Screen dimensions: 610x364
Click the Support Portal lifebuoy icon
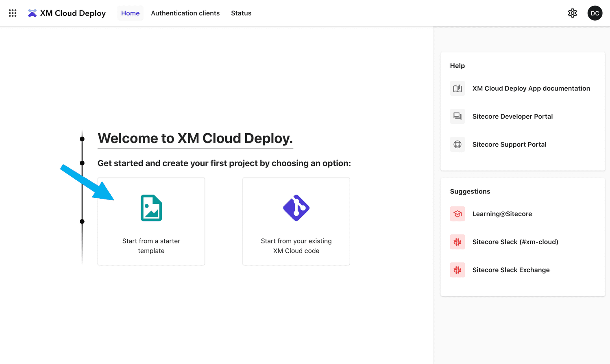[457, 144]
